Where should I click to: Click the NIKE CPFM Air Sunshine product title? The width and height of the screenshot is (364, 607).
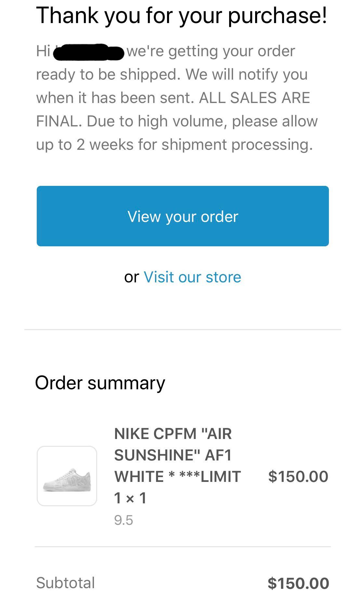pos(173,455)
